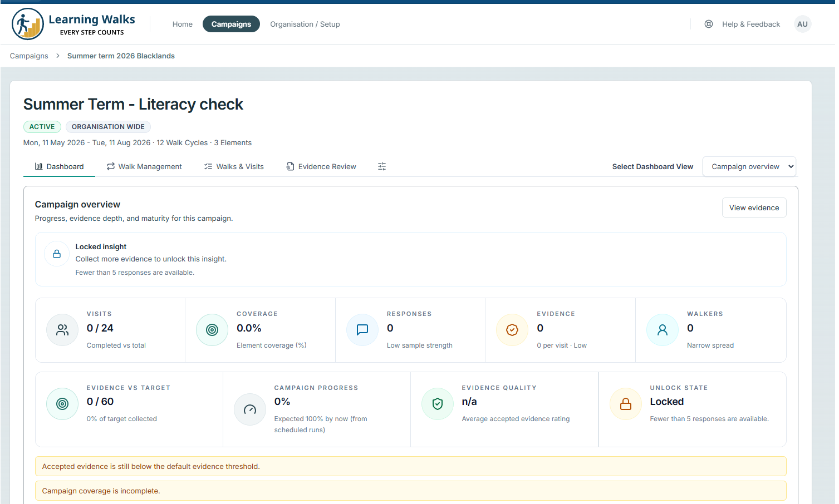Click the Campaign coverage is incomplete banner

[x=411, y=491]
